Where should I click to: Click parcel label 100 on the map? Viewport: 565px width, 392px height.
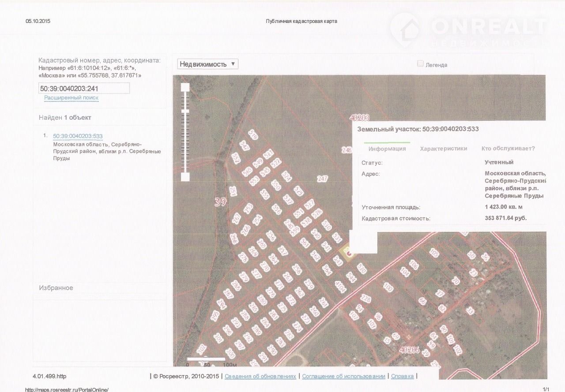tap(388, 287)
